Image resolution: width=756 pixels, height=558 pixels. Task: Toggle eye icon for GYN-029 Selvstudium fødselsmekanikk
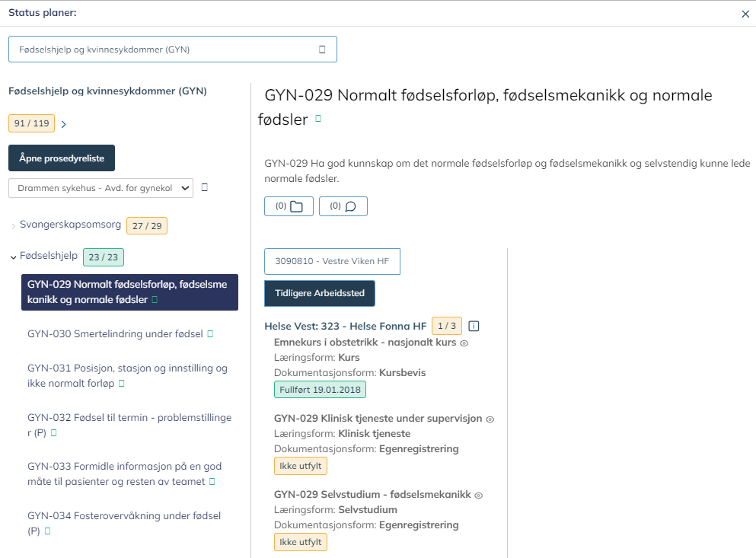pos(477,495)
